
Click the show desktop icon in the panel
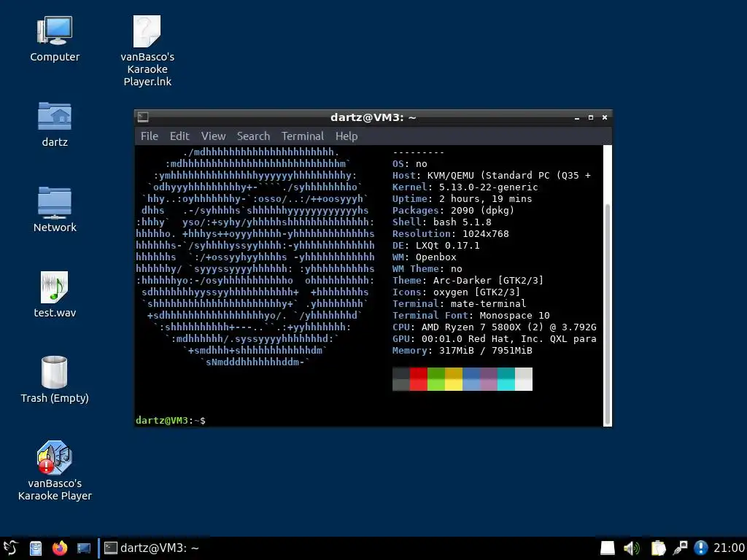coord(84,548)
